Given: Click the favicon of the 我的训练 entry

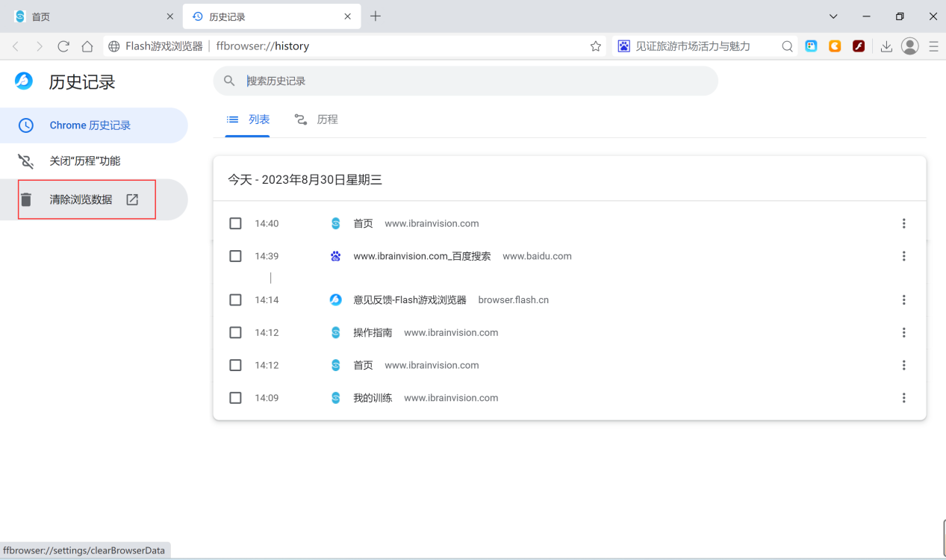Looking at the screenshot, I should [x=336, y=398].
